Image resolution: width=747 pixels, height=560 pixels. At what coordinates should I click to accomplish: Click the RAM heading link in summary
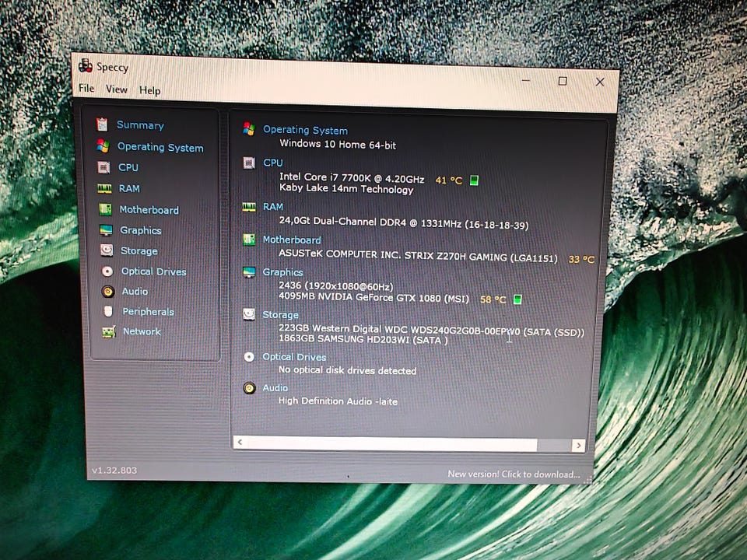pyautogui.click(x=273, y=207)
